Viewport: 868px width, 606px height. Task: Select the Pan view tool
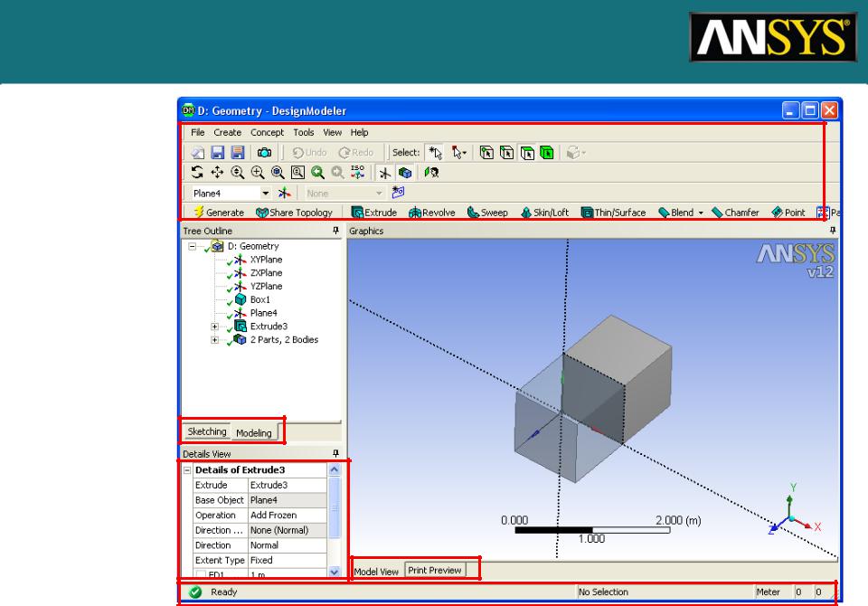click(x=217, y=172)
